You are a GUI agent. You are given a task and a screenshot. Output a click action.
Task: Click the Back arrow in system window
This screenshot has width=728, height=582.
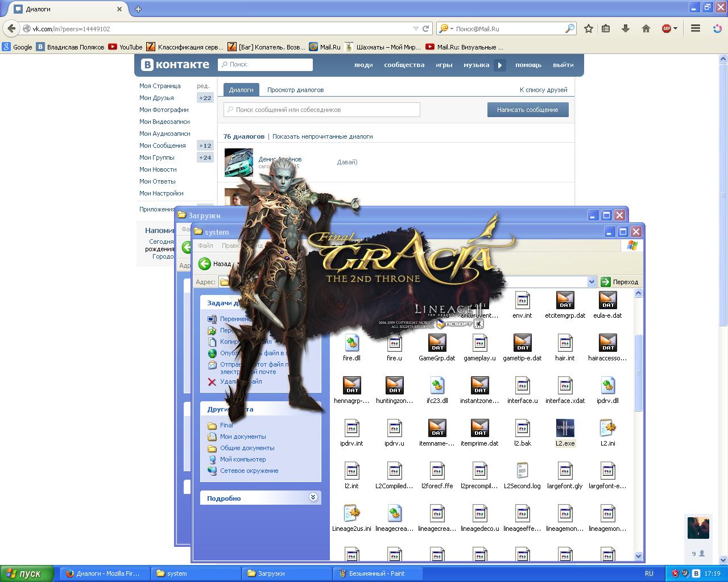pos(205,264)
